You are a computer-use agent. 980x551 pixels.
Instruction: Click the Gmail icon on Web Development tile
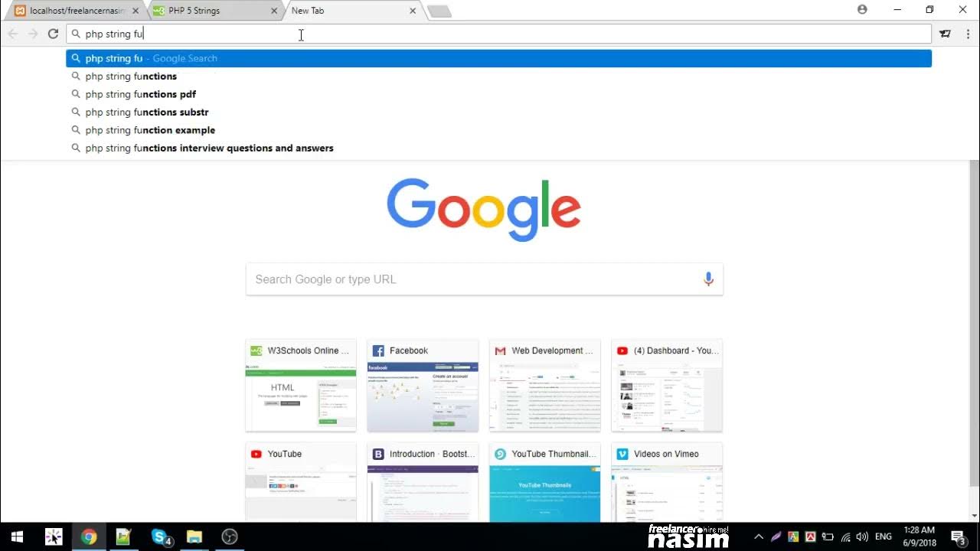point(500,350)
